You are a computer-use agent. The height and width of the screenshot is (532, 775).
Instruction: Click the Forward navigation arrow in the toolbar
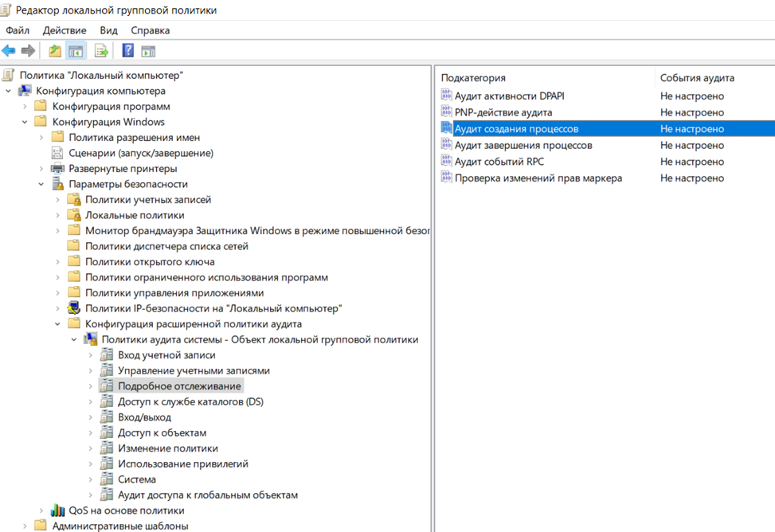[x=26, y=50]
